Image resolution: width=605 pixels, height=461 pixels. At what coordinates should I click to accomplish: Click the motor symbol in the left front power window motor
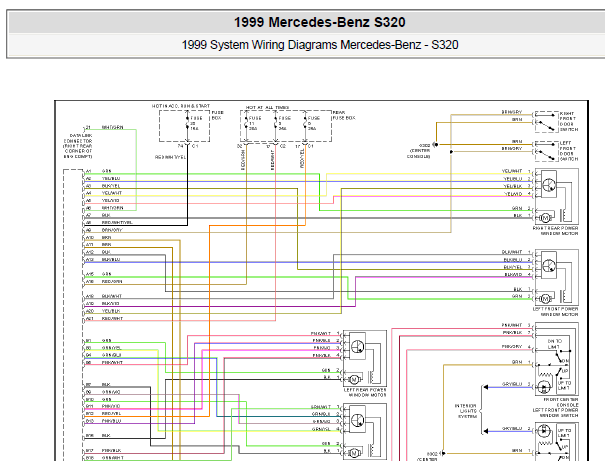pos(545,299)
